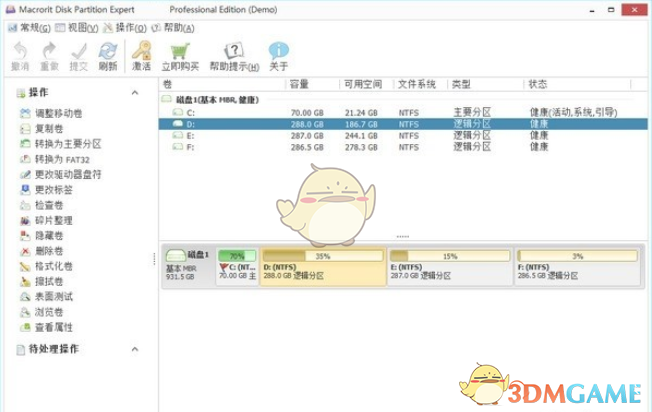Image resolution: width=652 pixels, height=412 pixels.
Task: Open the Activate (激活) key icon
Action: click(141, 51)
